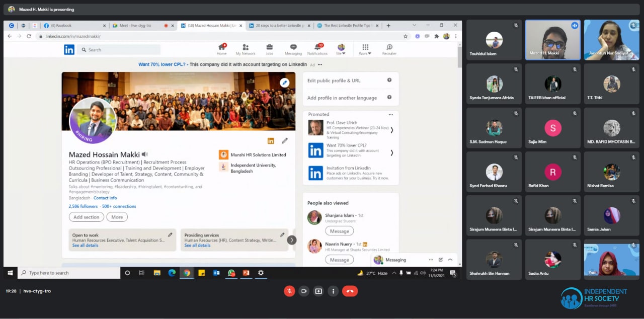Reload the browser page
Viewport: 644px width, 319px height.
click(29, 36)
